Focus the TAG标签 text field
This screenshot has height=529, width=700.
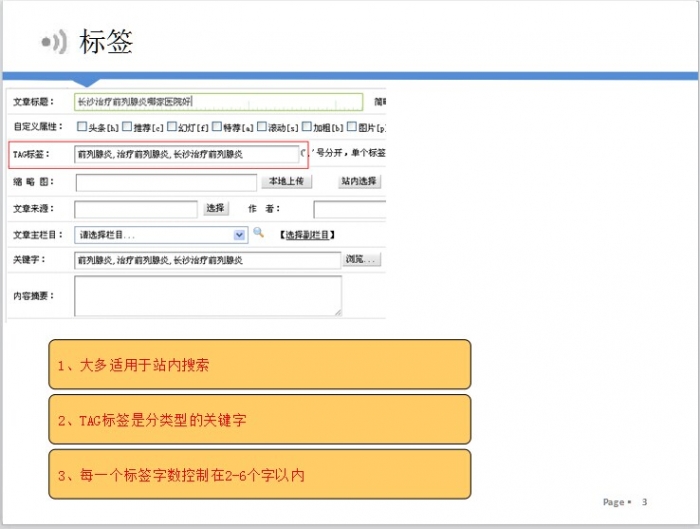coord(187,155)
